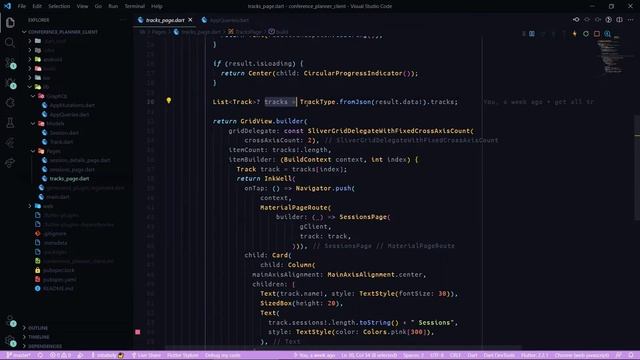This screenshot has height=360, width=640.
Task: Split the editor to the right
Action: pyautogui.click(x=619, y=20)
